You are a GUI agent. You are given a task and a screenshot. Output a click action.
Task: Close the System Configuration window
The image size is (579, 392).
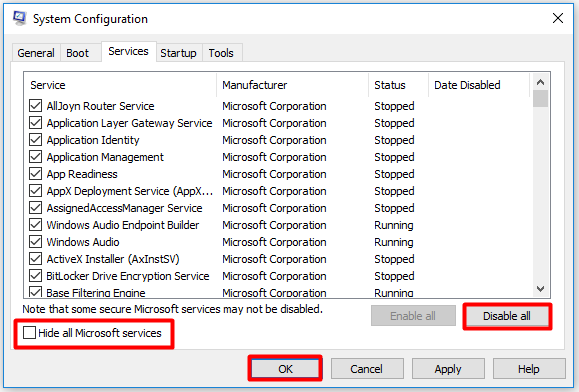click(x=558, y=18)
